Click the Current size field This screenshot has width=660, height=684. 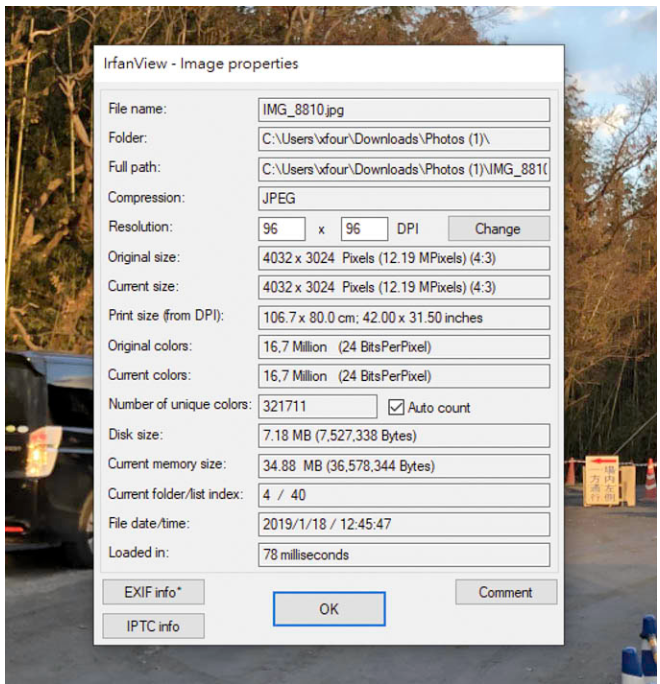[403, 288]
